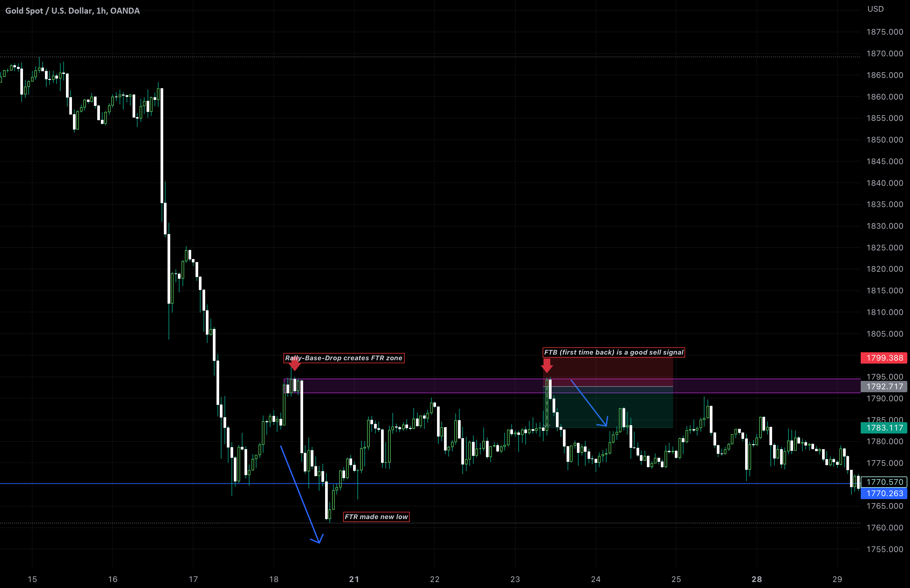Click the red 1799.388 price tag
This screenshot has height=588, width=910.
(x=884, y=358)
